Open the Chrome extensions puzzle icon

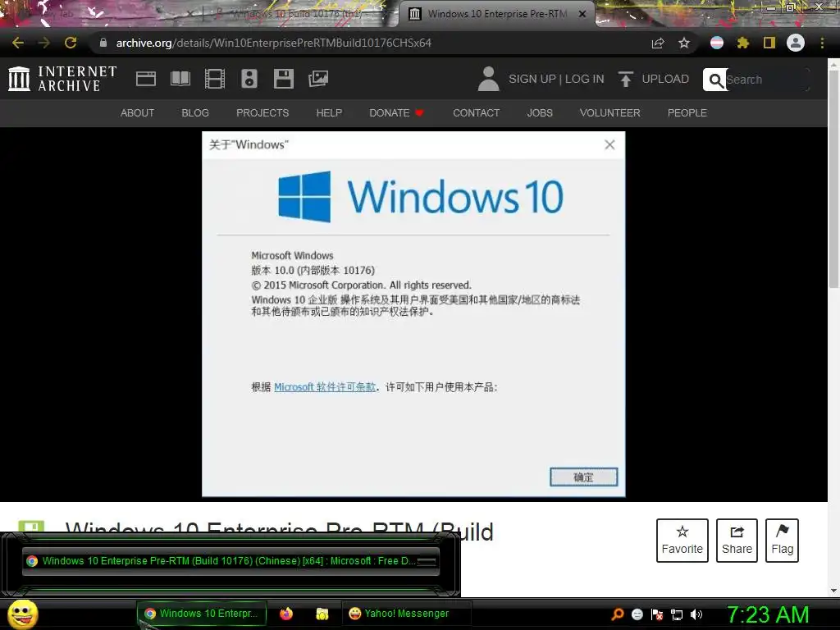[x=742, y=43]
